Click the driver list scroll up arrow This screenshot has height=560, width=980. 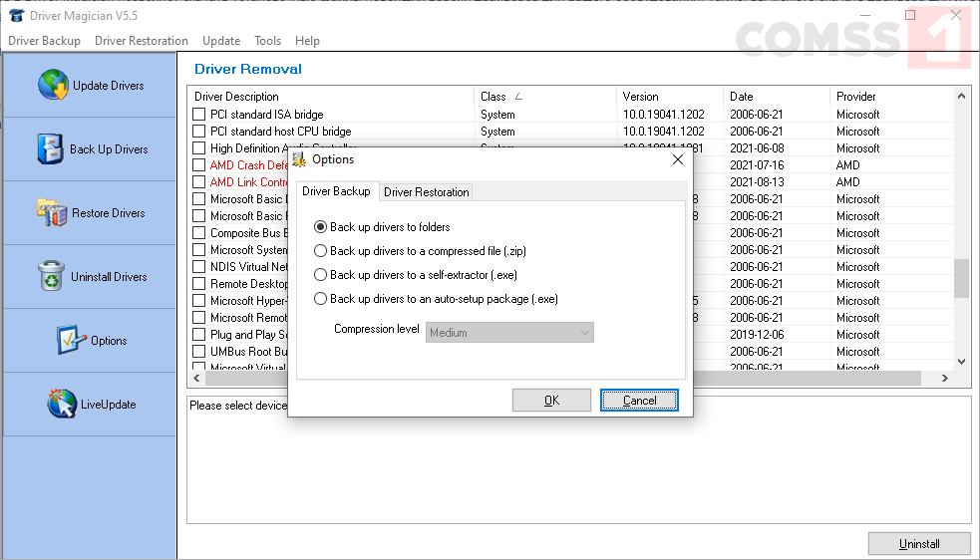[x=961, y=96]
